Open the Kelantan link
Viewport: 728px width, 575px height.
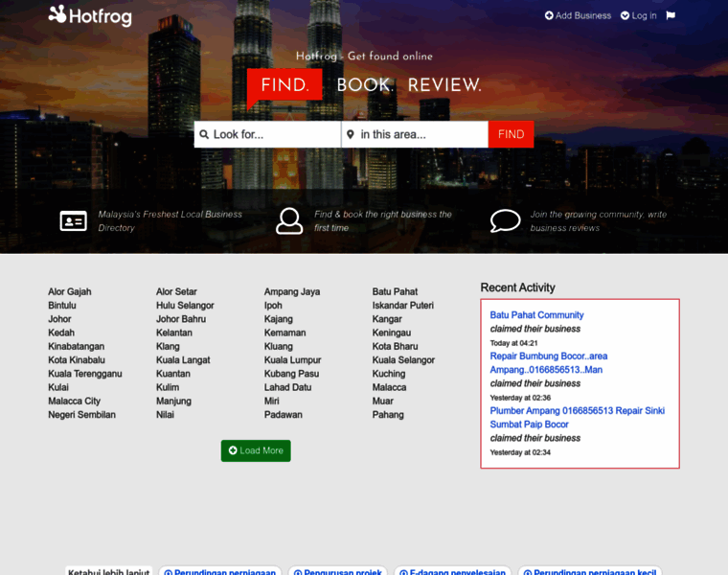174,333
